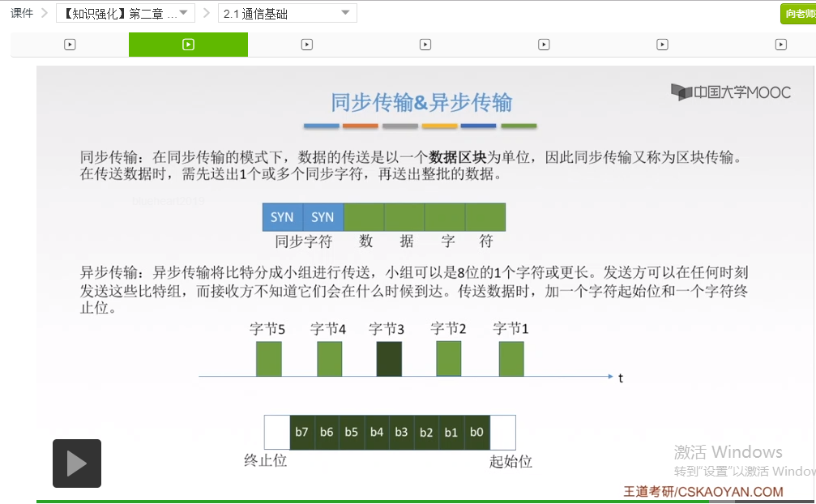Click the breadcrumb arrow before 2.1 通信基础
Viewport: 816px width, 504px height.
coord(207,13)
